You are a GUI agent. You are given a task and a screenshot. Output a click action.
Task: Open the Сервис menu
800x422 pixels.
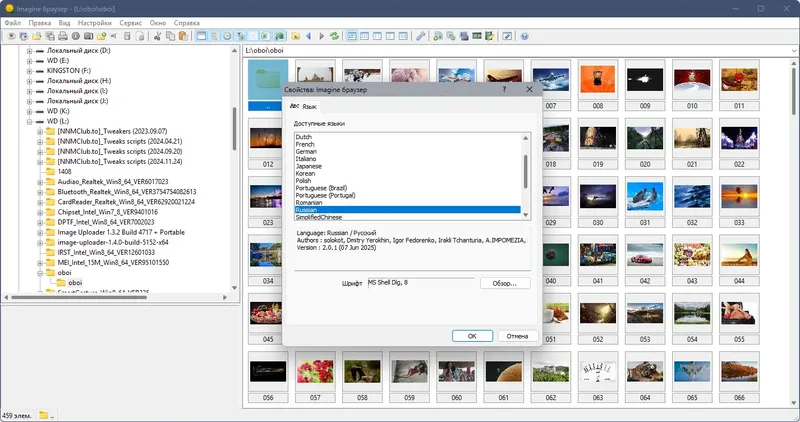(x=131, y=23)
